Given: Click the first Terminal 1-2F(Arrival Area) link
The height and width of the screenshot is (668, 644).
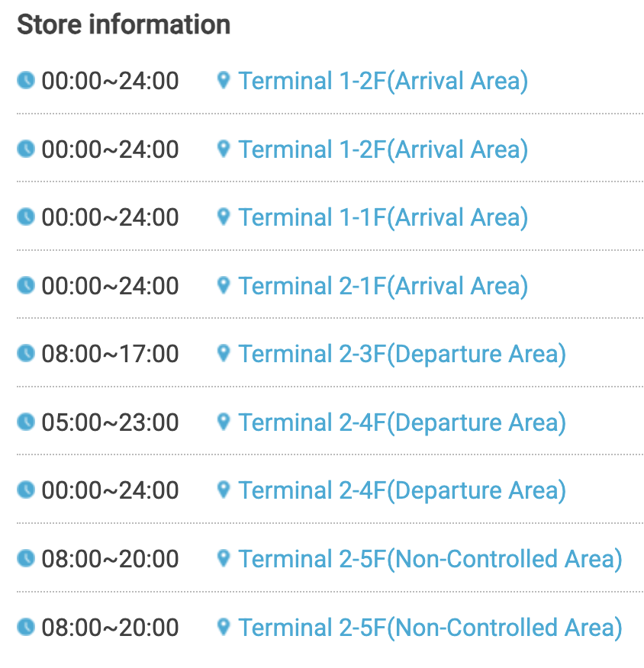Looking at the screenshot, I should tap(383, 80).
